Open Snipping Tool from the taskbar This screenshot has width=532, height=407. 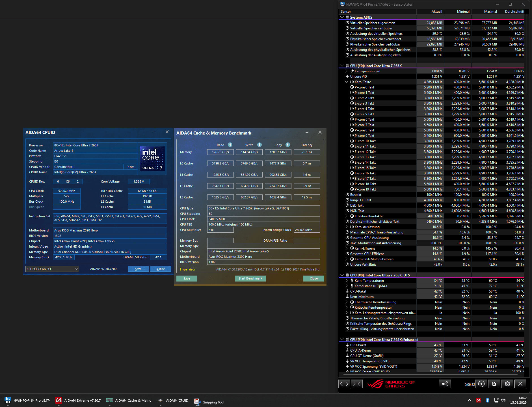[x=209, y=402]
